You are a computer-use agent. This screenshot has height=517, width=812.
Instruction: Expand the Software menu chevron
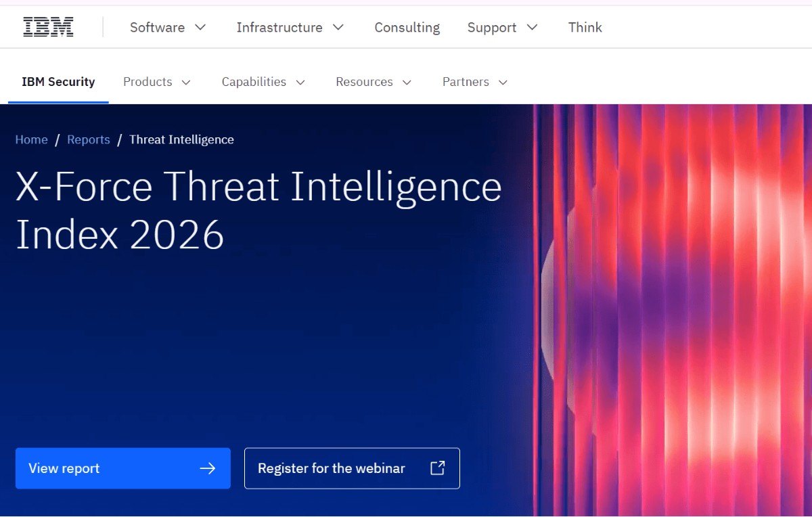pos(200,27)
